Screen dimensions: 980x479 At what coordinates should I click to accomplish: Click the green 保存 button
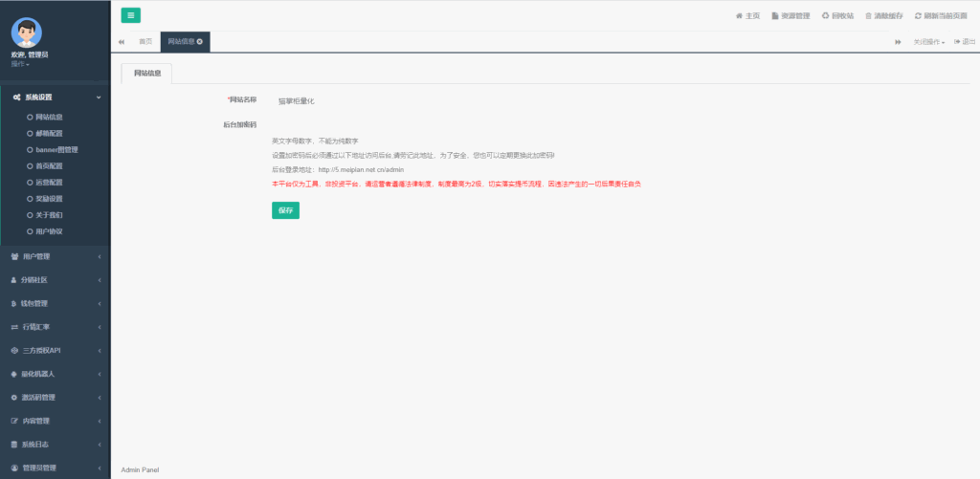[x=285, y=210]
